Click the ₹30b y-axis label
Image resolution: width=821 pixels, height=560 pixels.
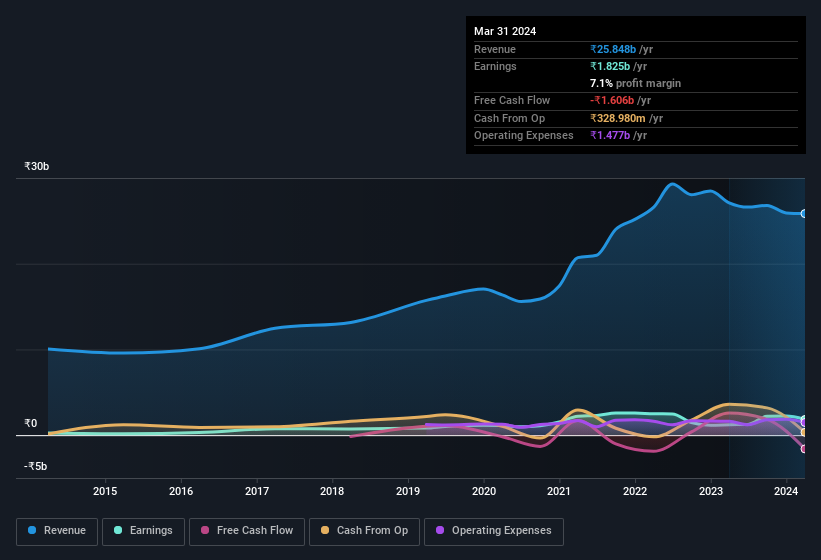(37, 166)
